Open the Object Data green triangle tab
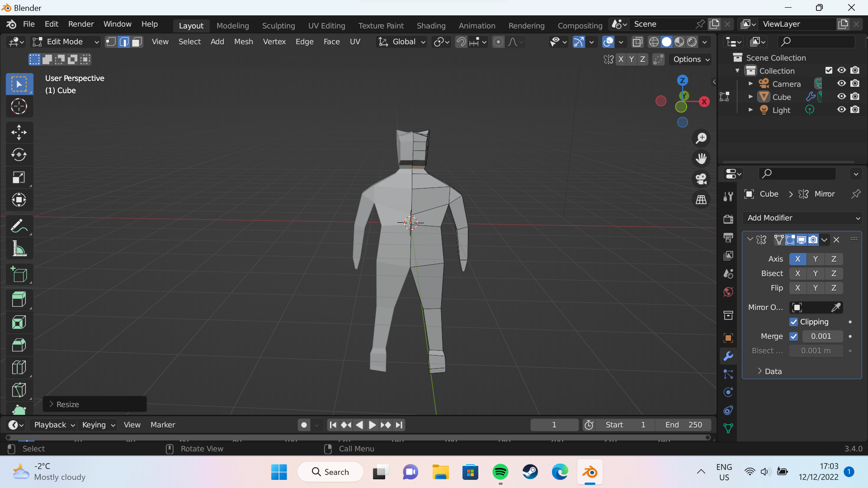The width and height of the screenshot is (868, 488). (728, 428)
